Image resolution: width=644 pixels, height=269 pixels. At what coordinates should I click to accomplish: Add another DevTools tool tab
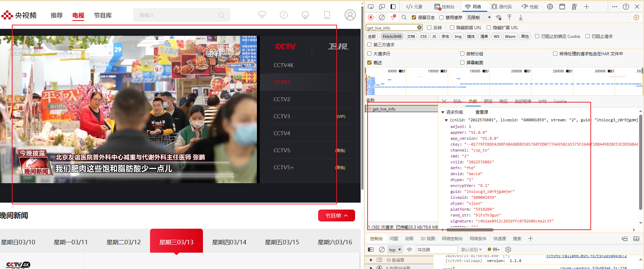click(x=587, y=7)
